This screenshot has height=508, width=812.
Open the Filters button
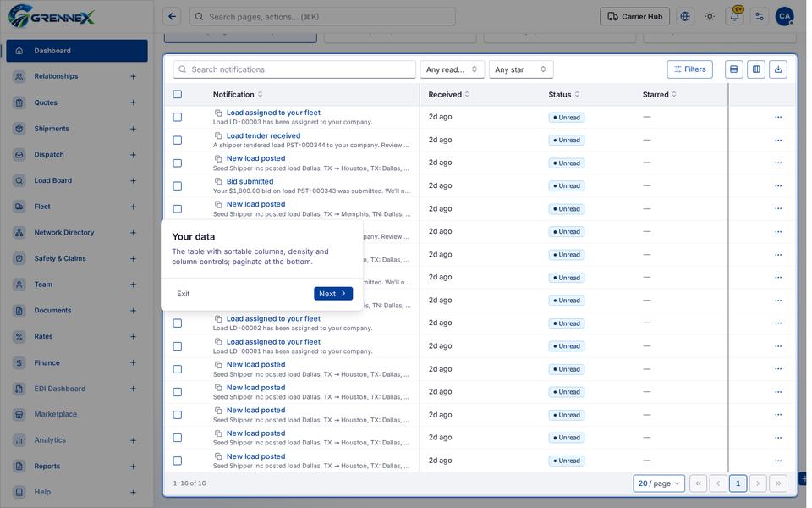coord(690,69)
